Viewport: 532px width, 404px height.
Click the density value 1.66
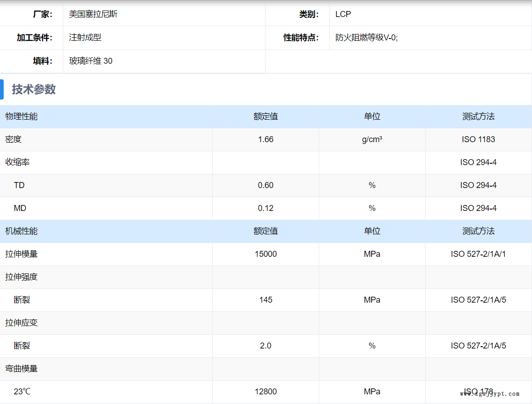pyautogui.click(x=266, y=139)
